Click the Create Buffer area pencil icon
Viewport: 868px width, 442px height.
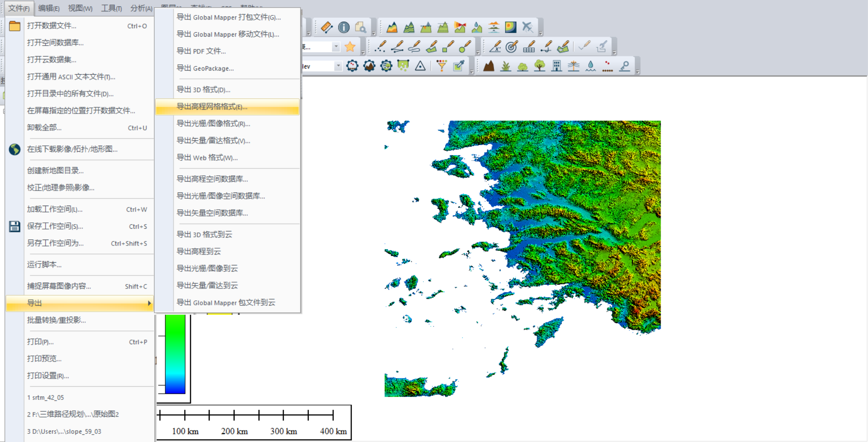coord(563,46)
